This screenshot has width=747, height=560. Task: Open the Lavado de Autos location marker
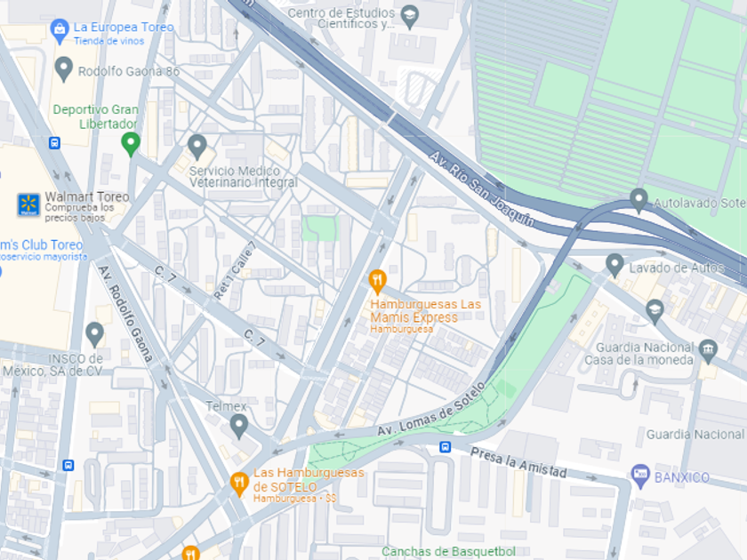pos(614,265)
